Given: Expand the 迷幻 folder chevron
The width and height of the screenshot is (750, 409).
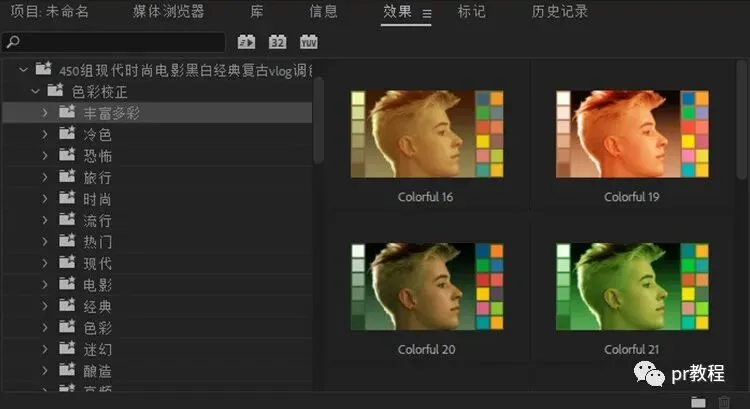Looking at the screenshot, I should tap(44, 349).
